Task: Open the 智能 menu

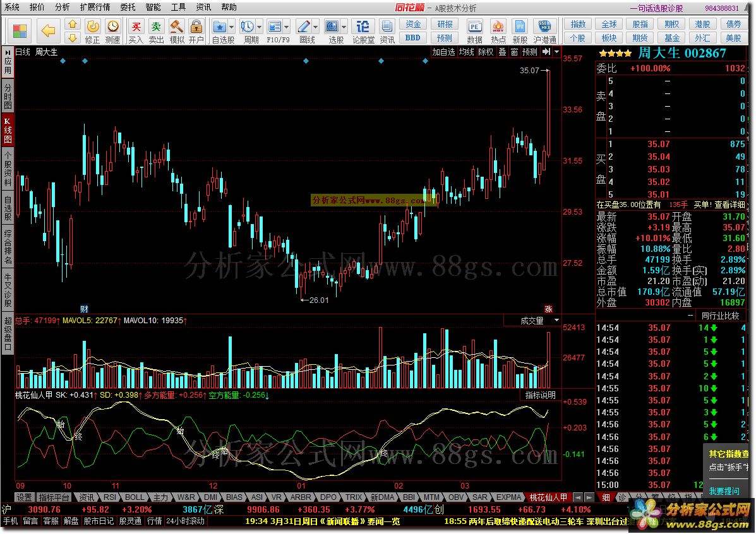Action: tap(153, 7)
